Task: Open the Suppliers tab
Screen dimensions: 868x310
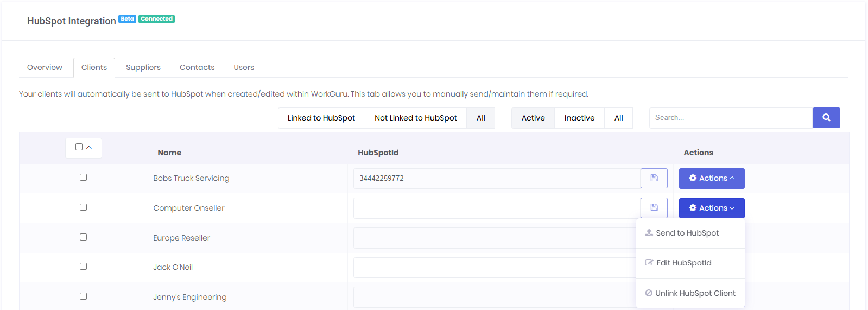Action: [143, 67]
